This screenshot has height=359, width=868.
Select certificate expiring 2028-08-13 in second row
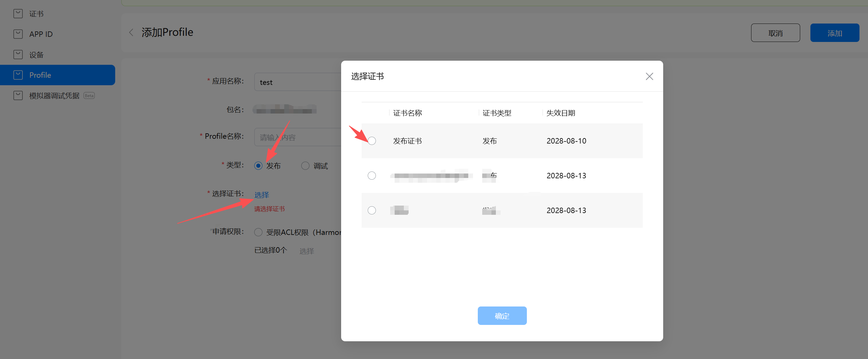[372, 176]
